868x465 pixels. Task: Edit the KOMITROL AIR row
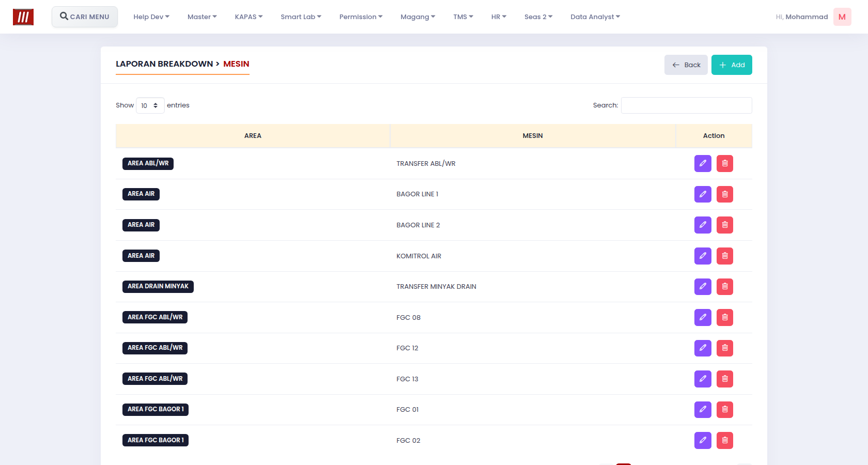[703, 256]
